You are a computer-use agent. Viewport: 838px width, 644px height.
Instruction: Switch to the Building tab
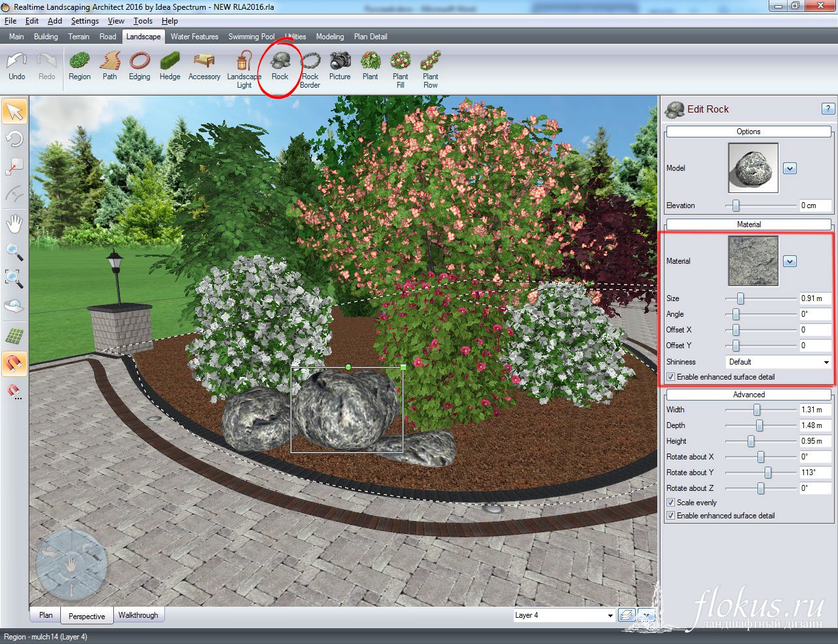click(x=46, y=37)
